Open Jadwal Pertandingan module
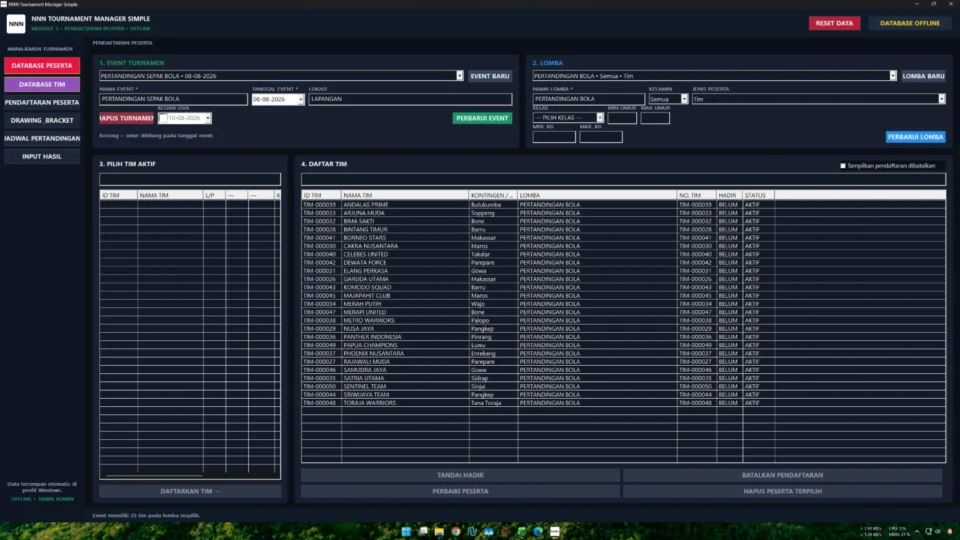The width and height of the screenshot is (960, 540). click(x=42, y=138)
